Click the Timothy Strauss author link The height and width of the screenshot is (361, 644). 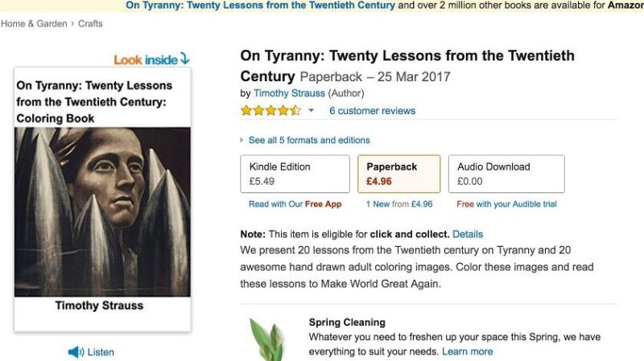coord(288,93)
